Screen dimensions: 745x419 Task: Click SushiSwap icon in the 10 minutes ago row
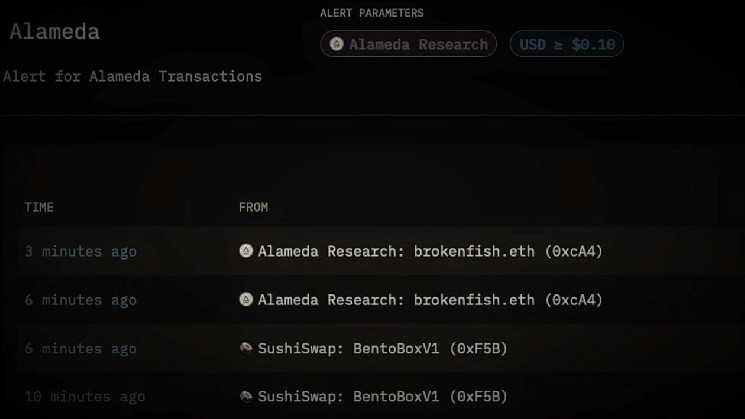(246, 396)
